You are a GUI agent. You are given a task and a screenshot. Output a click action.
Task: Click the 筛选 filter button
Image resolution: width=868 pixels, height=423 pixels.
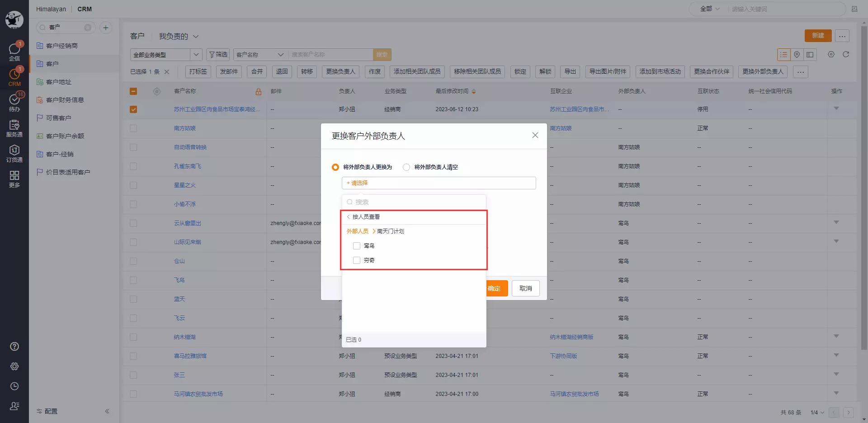[x=218, y=55]
